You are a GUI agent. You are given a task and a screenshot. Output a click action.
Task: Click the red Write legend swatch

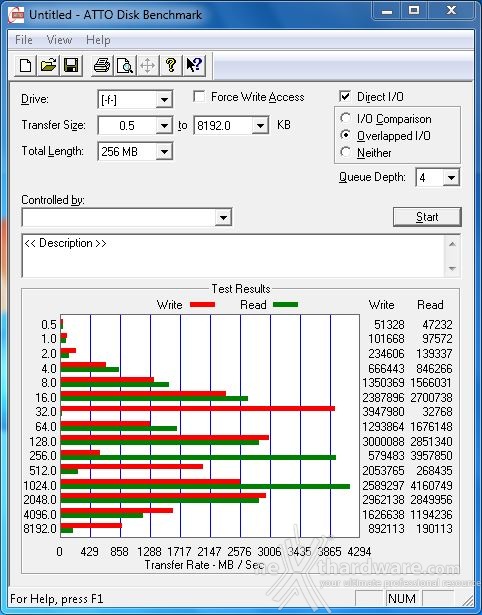[x=202, y=304]
